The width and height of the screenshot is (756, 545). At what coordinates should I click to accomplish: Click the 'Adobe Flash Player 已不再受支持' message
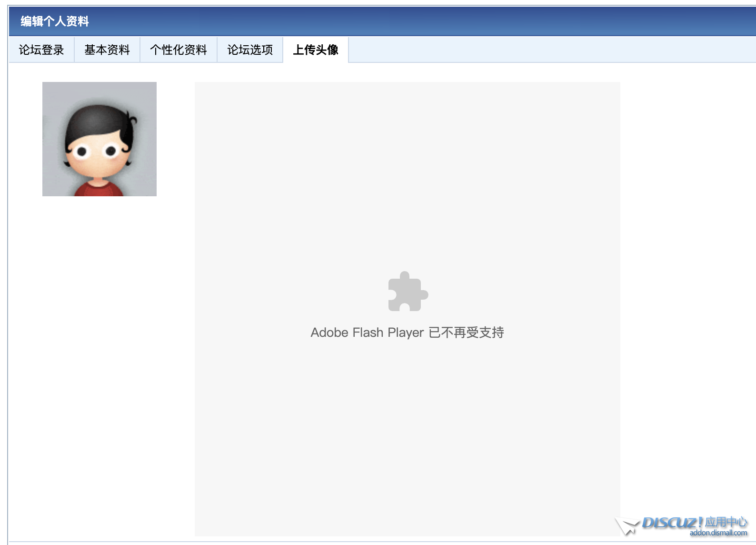tap(407, 333)
